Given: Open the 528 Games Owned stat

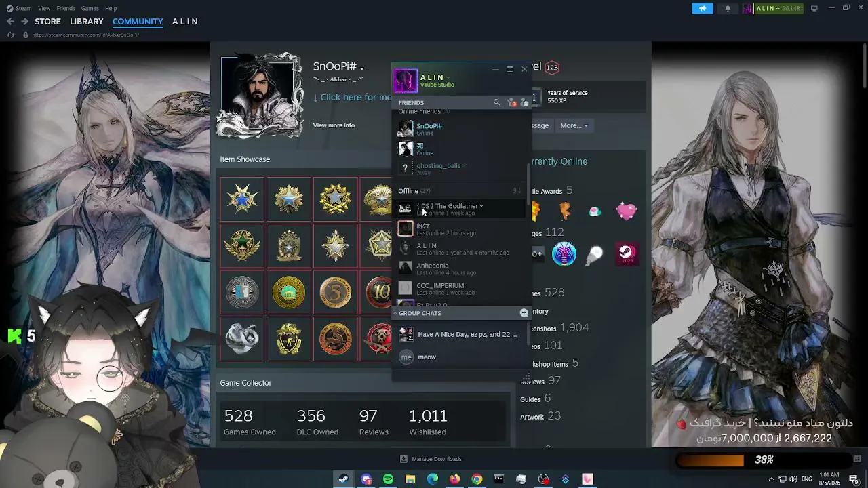Looking at the screenshot, I should [250, 422].
